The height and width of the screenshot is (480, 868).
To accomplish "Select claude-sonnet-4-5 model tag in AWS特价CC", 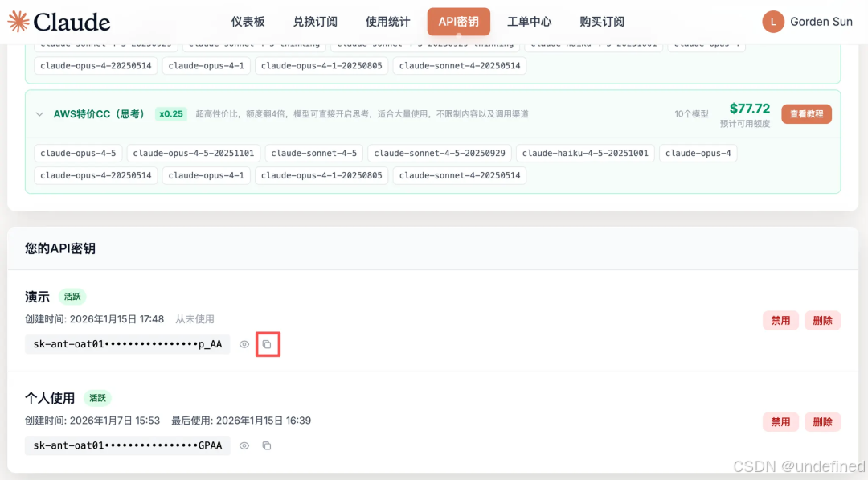I will click(x=314, y=153).
